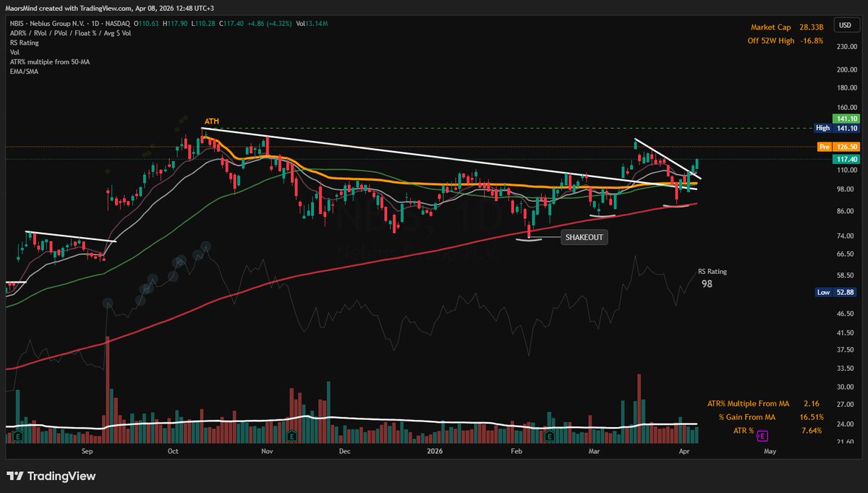Click the Feb label on time axis

coord(516,452)
